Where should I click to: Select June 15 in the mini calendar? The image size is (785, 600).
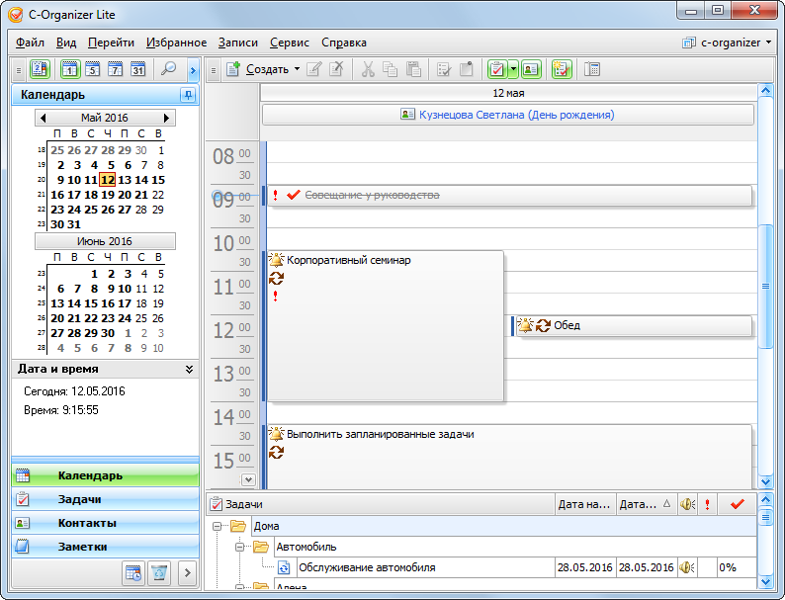point(91,304)
